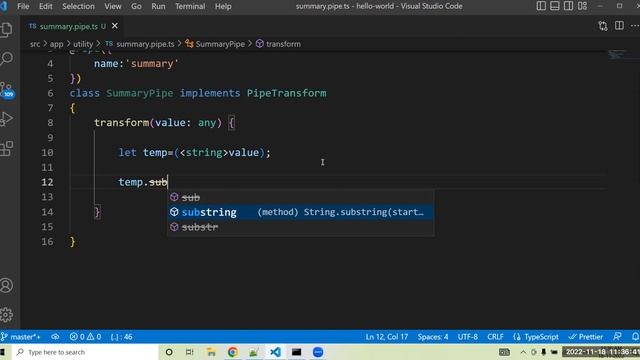
Task: Open File Explorer on taskbar
Action: click(x=211, y=352)
